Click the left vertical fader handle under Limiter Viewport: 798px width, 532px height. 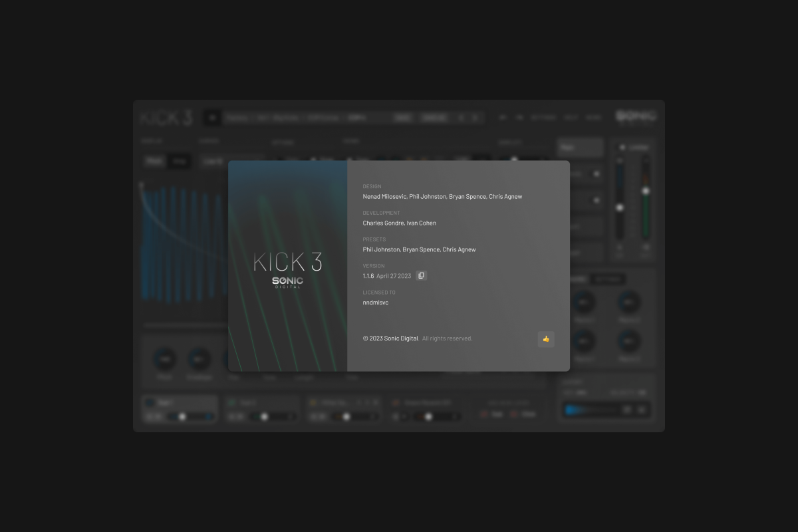(x=620, y=207)
